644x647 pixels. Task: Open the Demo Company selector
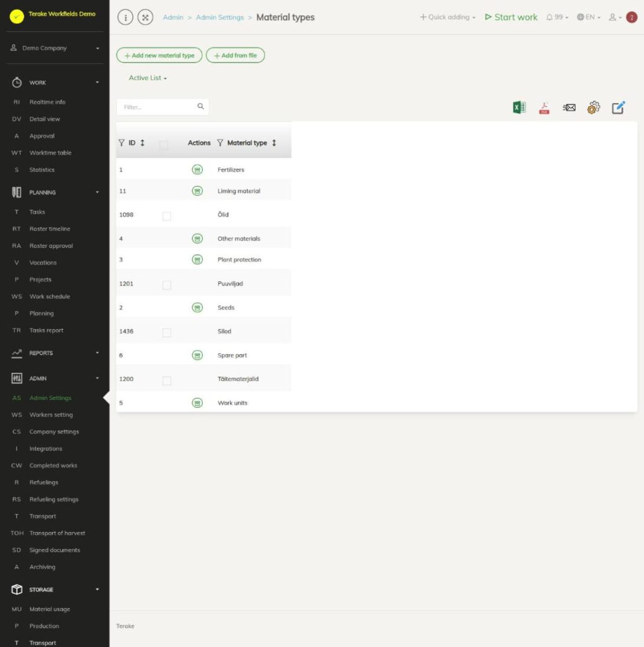(x=55, y=48)
